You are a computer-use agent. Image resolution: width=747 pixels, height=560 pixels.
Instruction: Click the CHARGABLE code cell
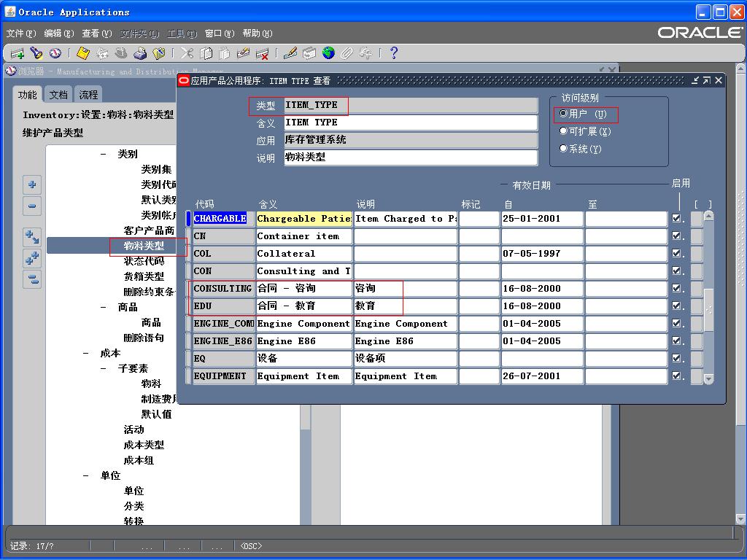pos(223,219)
